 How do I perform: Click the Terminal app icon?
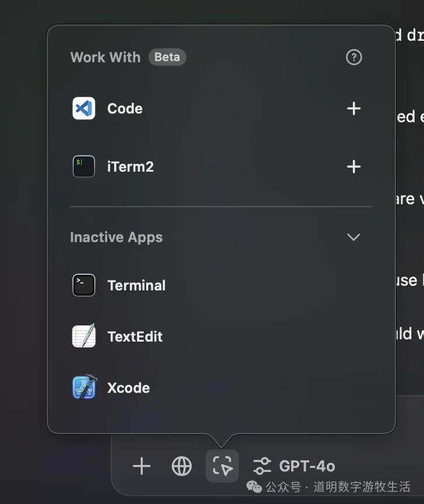(84, 285)
